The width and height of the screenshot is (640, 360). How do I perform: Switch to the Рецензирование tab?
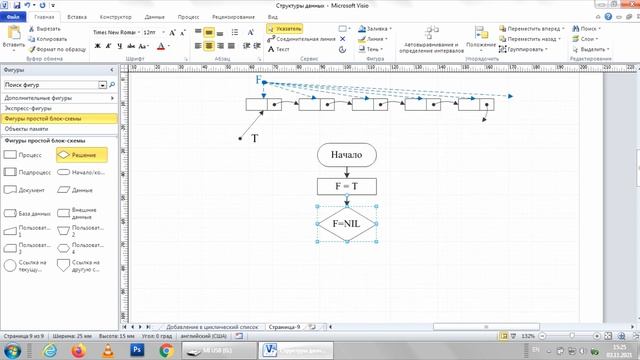[233, 17]
